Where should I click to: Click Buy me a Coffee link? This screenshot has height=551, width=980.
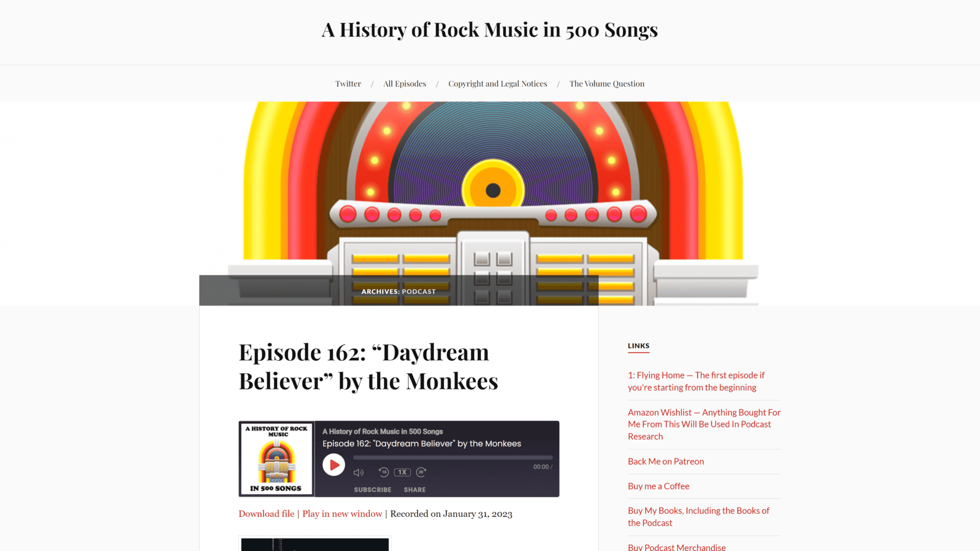659,485
